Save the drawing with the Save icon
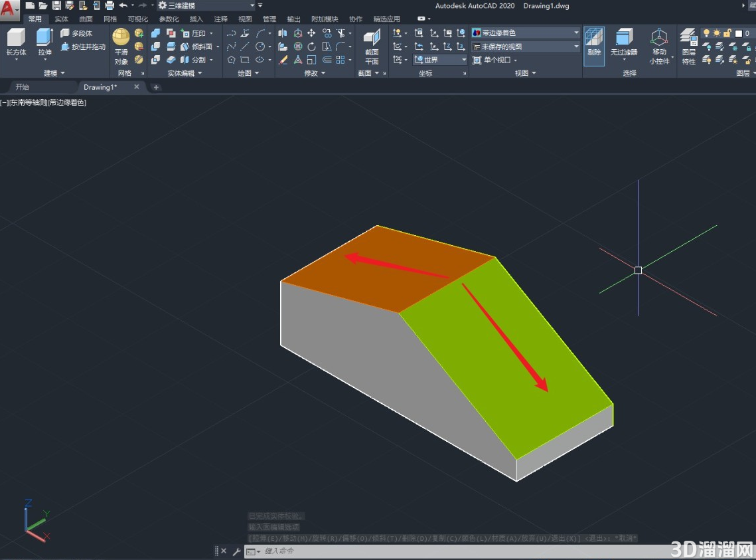This screenshot has height=560, width=756. pos(56,5)
